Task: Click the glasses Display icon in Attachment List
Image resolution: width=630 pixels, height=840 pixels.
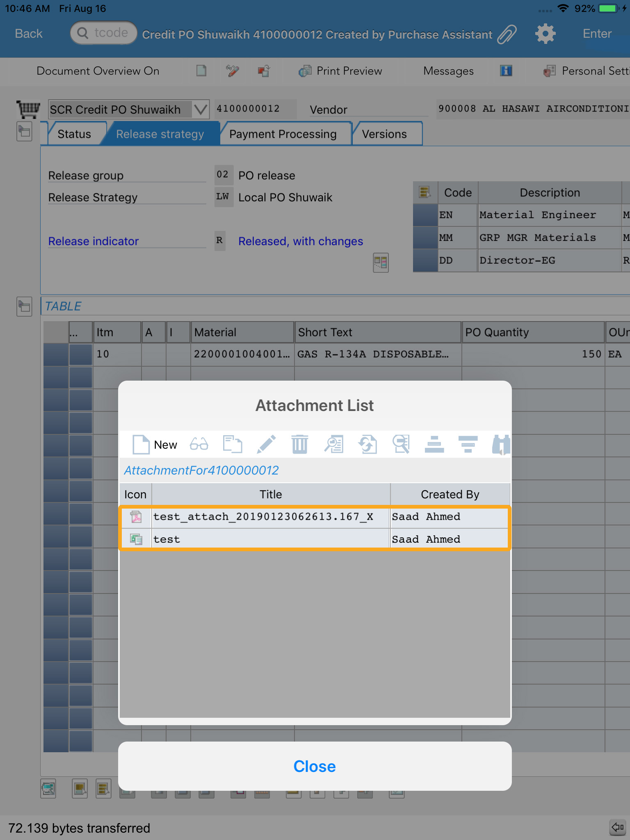Action: pyautogui.click(x=199, y=444)
